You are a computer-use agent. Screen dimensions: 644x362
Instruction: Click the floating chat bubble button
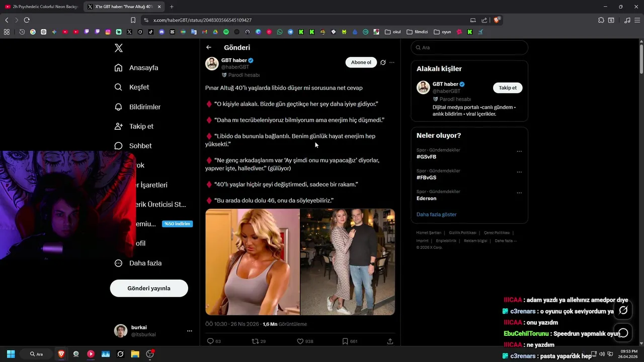[623, 333]
